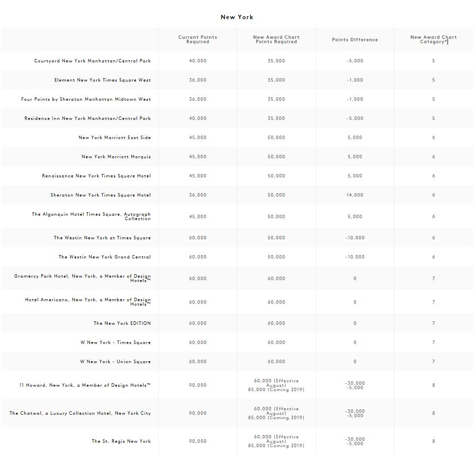Click Residence Inn New York Manhattan/Central Park
Screen dimensions: 476x457
click(x=87, y=118)
